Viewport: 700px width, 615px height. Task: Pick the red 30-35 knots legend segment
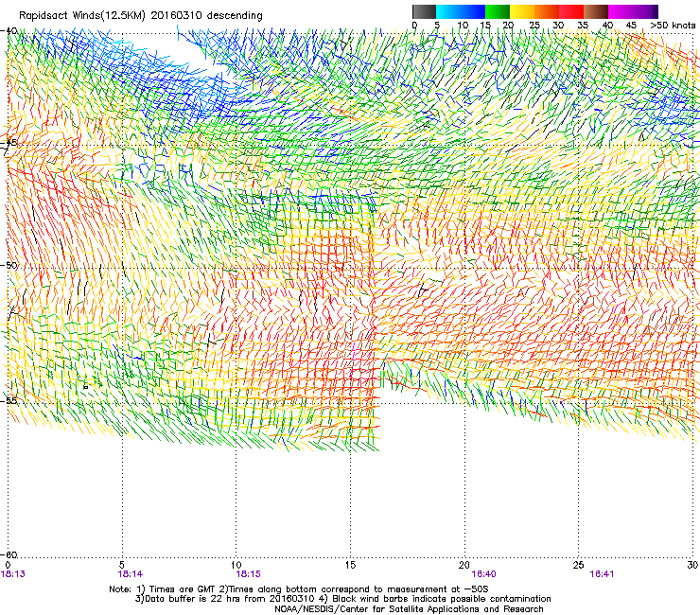tap(571, 11)
